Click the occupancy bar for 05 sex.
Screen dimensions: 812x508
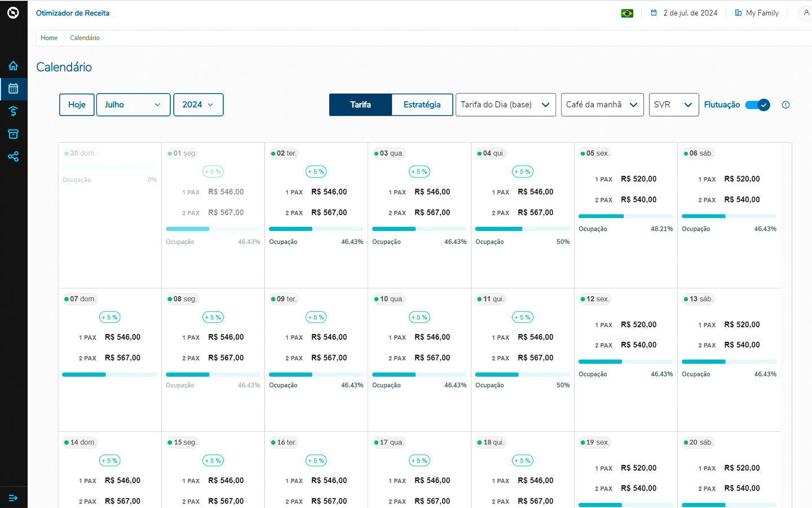point(626,216)
